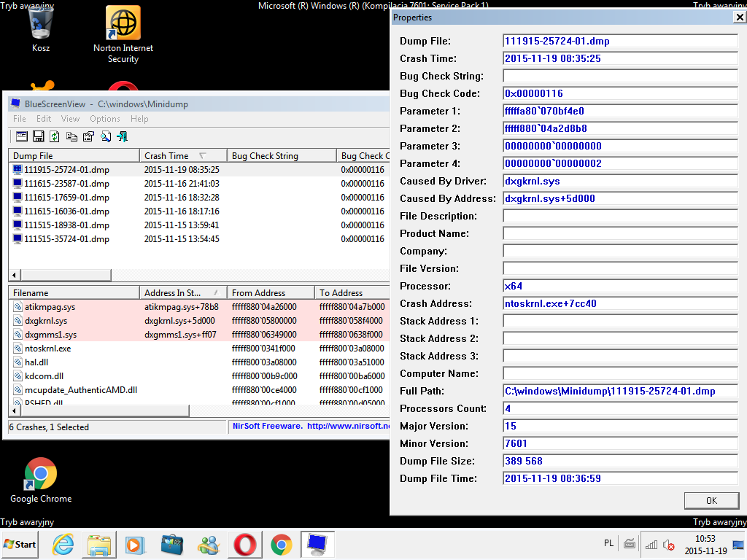The height and width of the screenshot is (560, 747).
Task: Click the Exit door icon in toolbar
Action: point(122,136)
